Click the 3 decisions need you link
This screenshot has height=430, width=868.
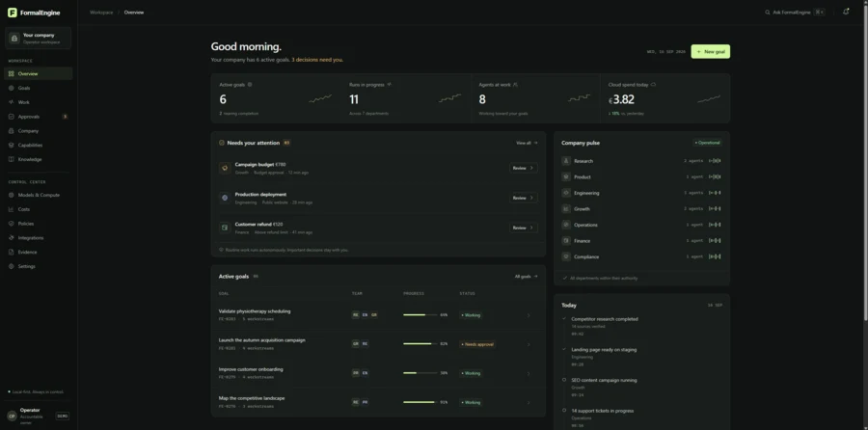pos(317,60)
